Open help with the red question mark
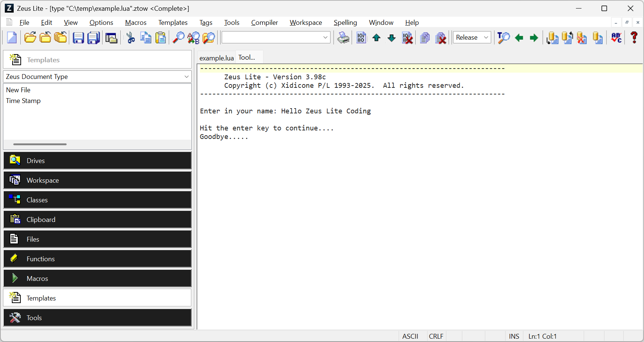644x342 pixels. click(634, 37)
